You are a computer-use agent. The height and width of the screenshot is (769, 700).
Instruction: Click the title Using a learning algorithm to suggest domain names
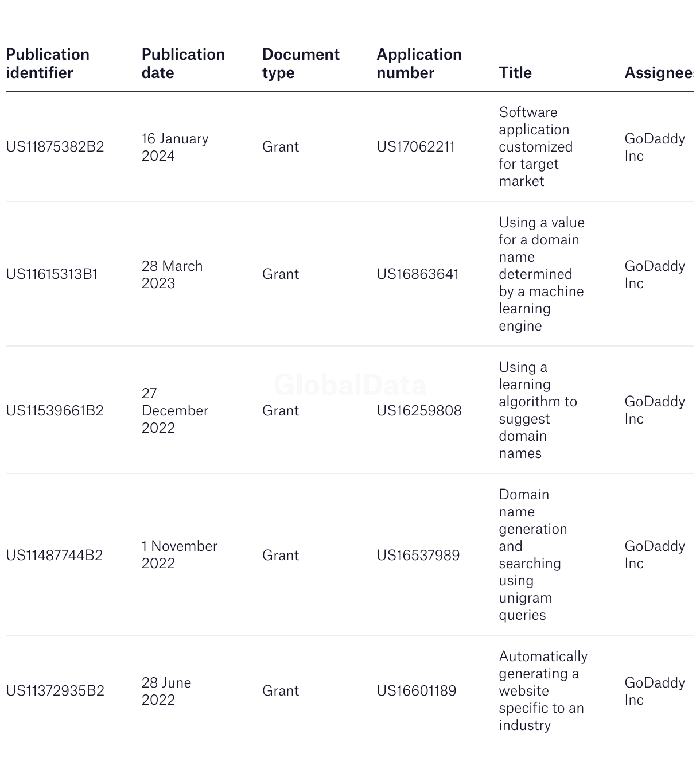(x=538, y=410)
